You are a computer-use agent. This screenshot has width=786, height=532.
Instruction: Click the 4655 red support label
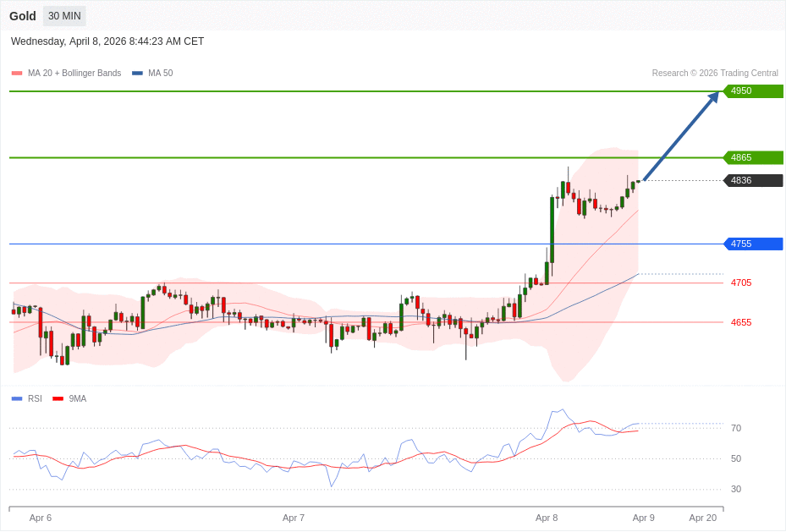(x=741, y=322)
